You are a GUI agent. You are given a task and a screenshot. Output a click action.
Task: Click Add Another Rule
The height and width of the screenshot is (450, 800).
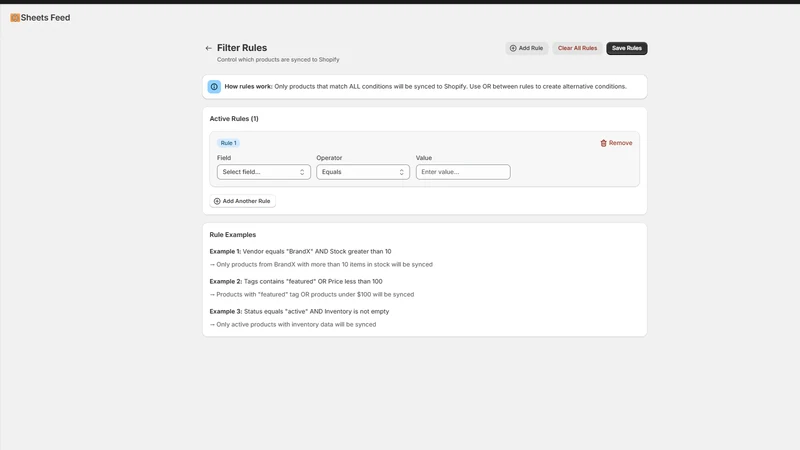click(242, 201)
